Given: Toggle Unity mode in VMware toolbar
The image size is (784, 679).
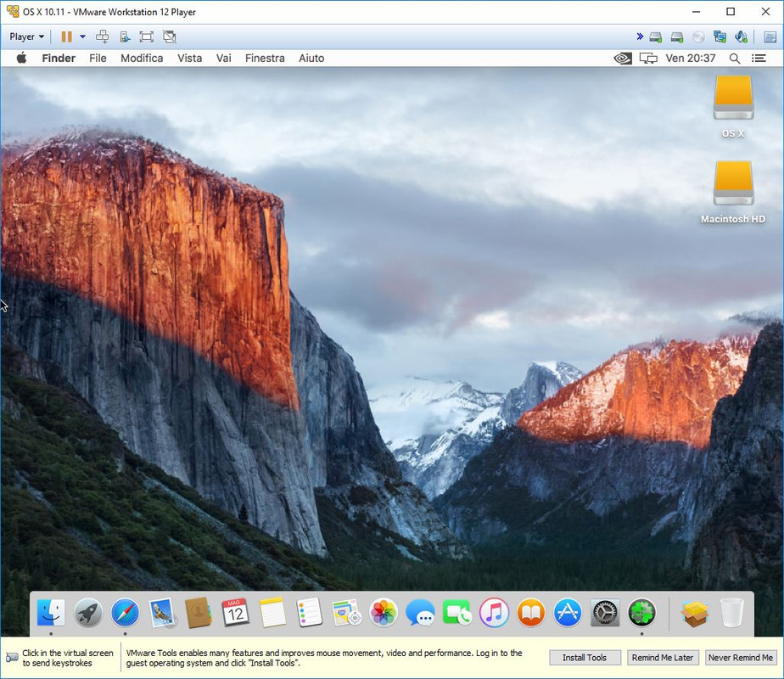Looking at the screenshot, I should (170, 36).
